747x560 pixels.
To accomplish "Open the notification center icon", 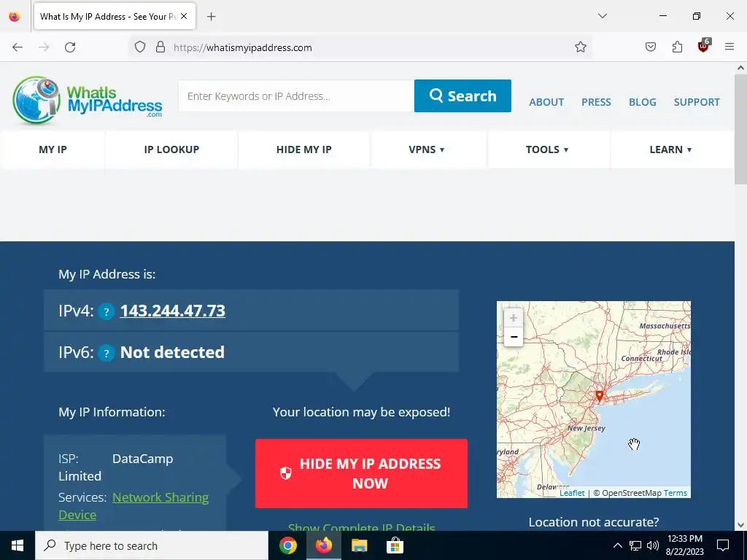I will 723,545.
